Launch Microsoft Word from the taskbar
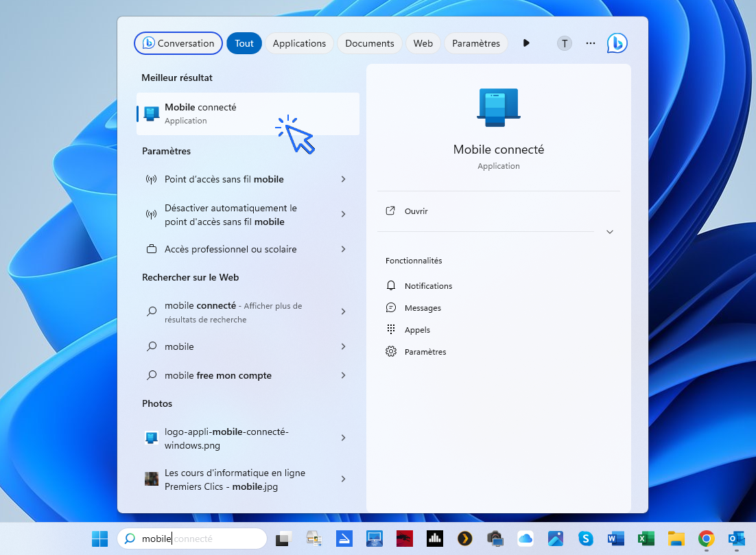Viewport: 756px width, 555px height. [x=615, y=539]
